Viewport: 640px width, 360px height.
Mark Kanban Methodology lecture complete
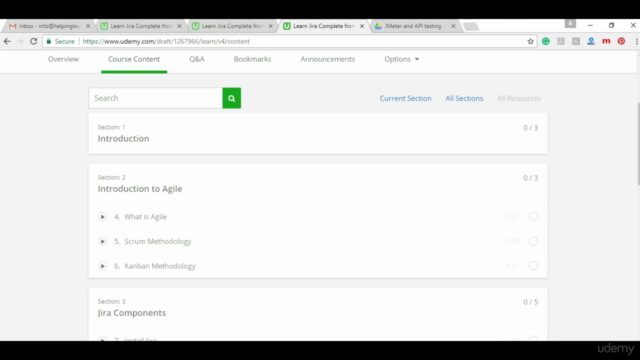pos(533,266)
